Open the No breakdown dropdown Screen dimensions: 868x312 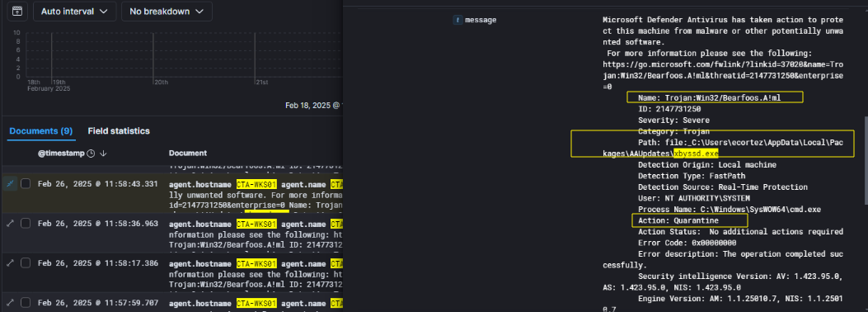(x=167, y=11)
